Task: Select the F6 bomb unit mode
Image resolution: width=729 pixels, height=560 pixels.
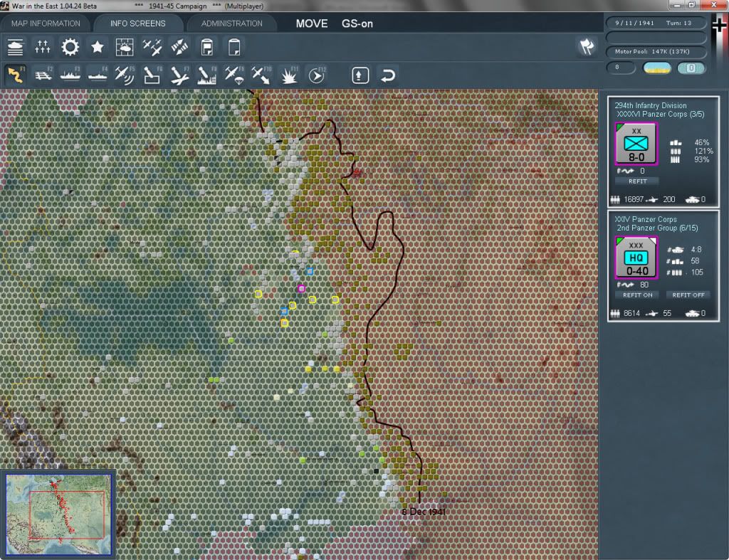Action: point(152,75)
